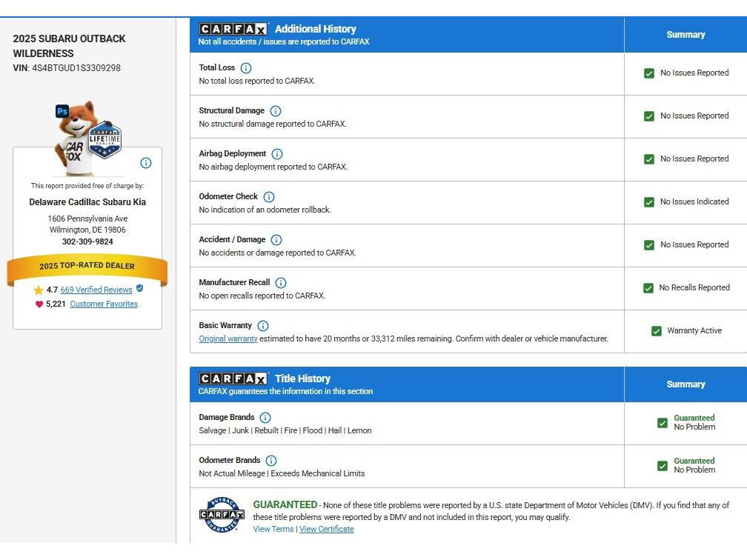The width and height of the screenshot is (747, 560).
Task: Open the View Terms link
Action: pos(273,529)
